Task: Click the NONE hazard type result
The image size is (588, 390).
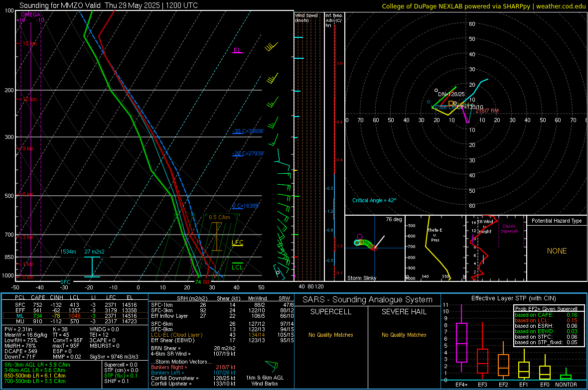Action: point(557,251)
